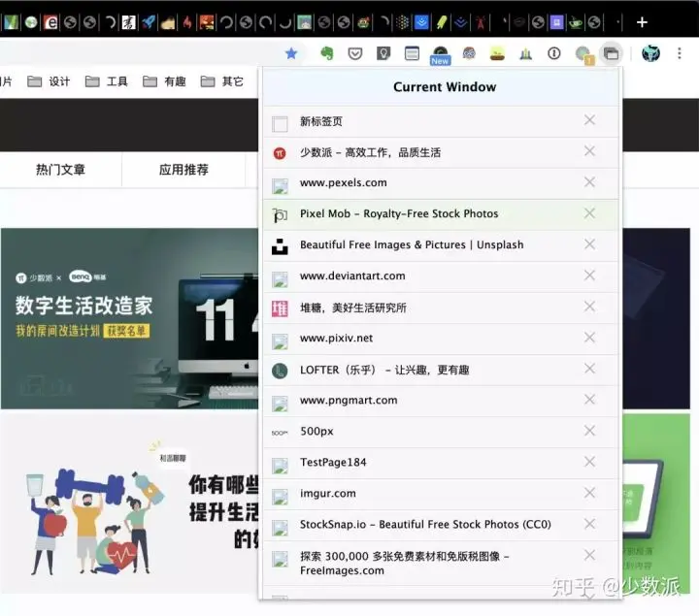
Task: Open the 设计 bookmarks folder
Action: coord(49,81)
